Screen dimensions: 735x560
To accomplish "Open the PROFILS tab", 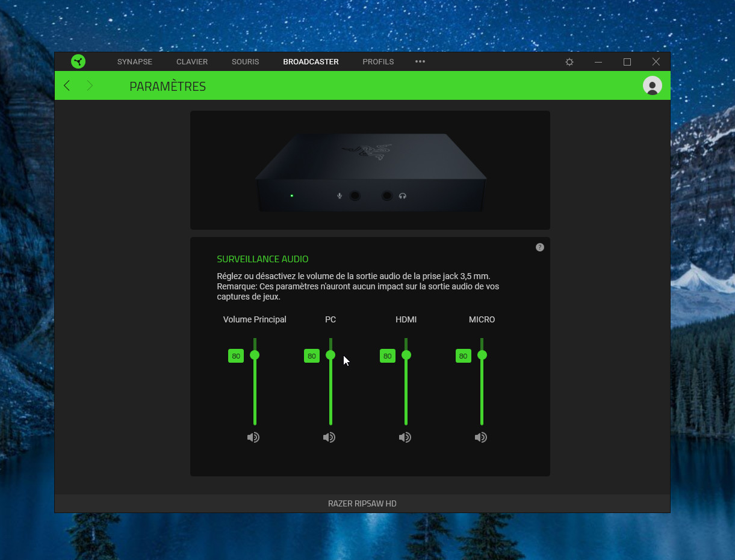I will [x=378, y=62].
